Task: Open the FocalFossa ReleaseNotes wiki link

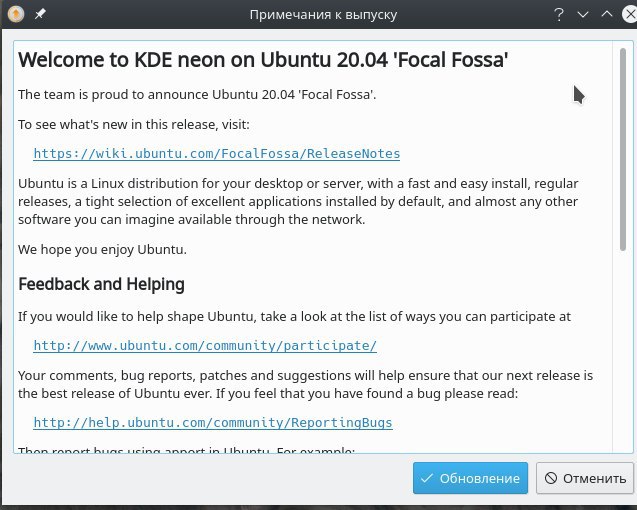Action: point(217,154)
